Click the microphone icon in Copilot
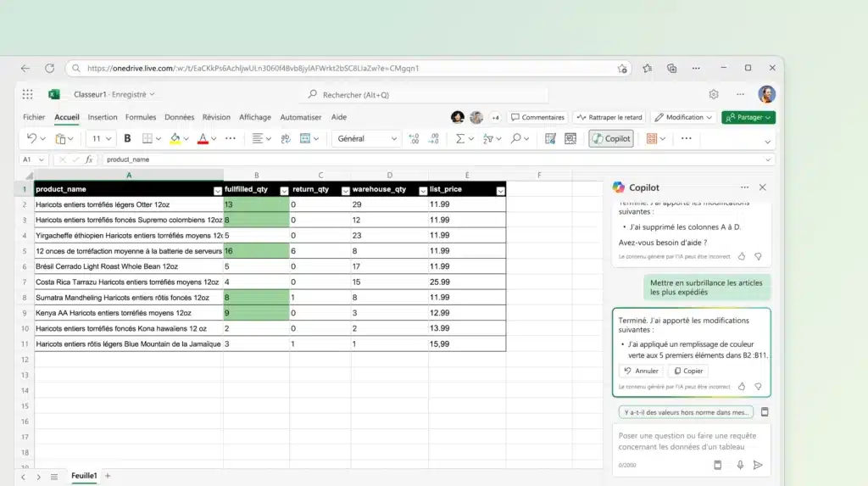This screenshot has width=868, height=486. coord(740,465)
